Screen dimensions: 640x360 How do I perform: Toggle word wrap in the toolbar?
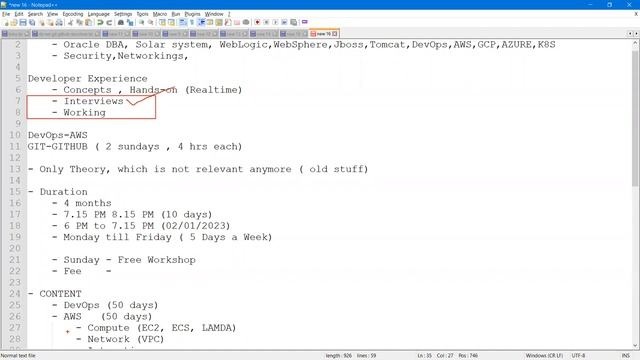pos(183,22)
